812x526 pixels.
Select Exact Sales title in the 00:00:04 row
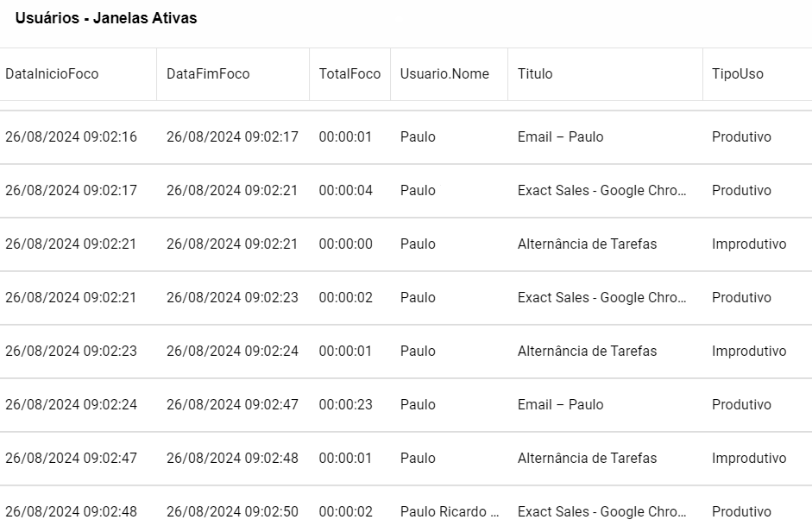point(601,191)
